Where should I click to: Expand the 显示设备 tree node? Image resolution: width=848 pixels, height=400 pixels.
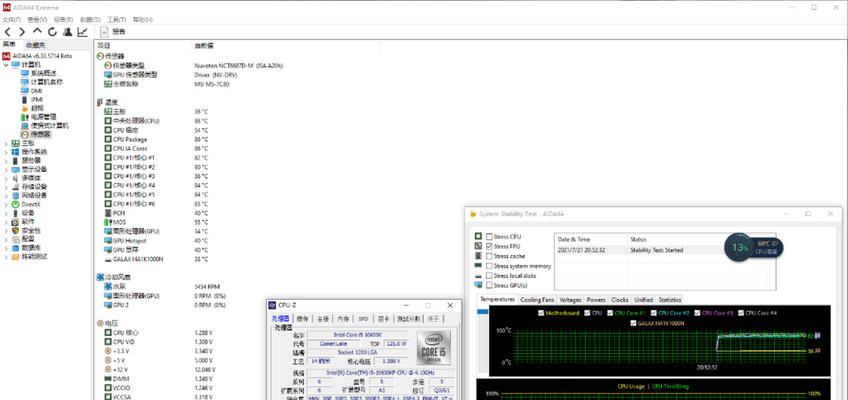(x=6, y=169)
